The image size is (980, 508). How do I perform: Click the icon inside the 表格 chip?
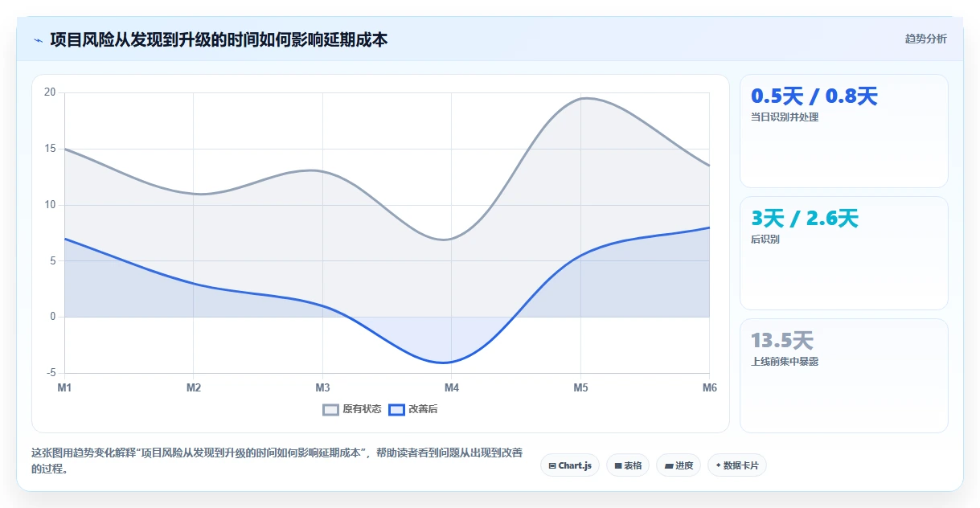coord(618,465)
